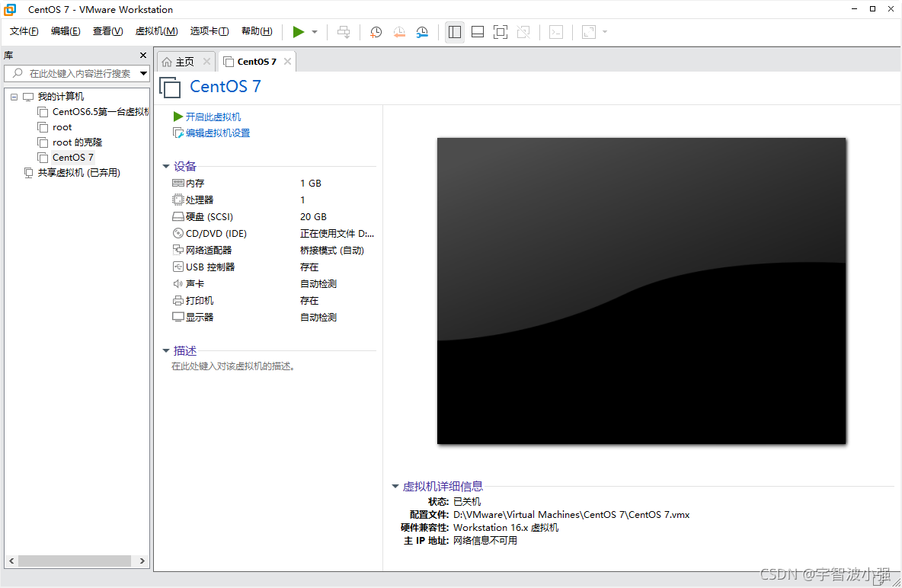
Task: Click the 20 GB hard disk value
Action: 313,216
